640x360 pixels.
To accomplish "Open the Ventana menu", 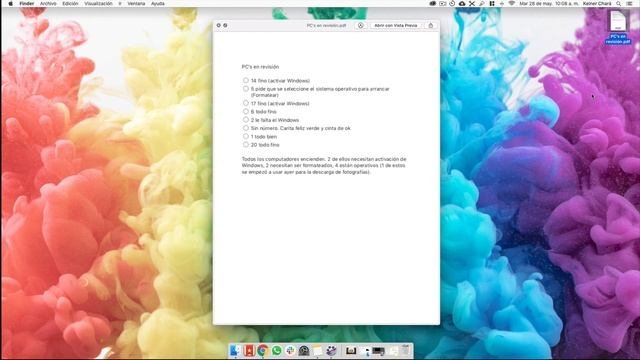I will pos(136,4).
